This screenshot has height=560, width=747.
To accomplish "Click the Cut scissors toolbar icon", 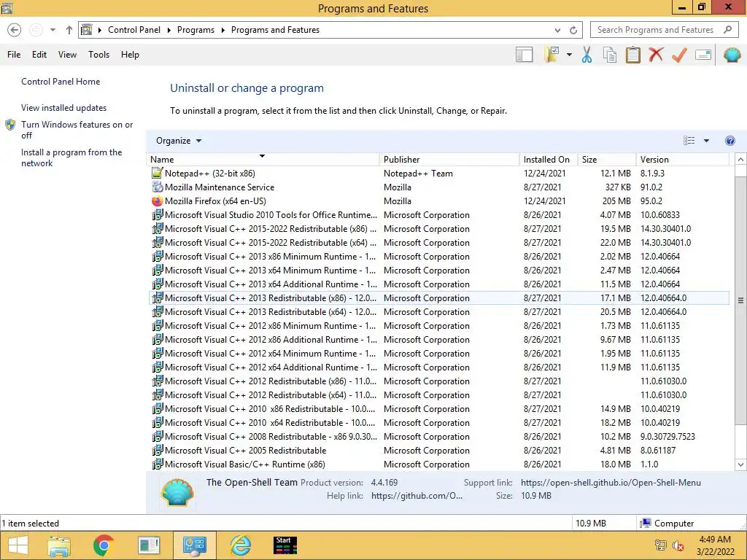I will point(587,55).
